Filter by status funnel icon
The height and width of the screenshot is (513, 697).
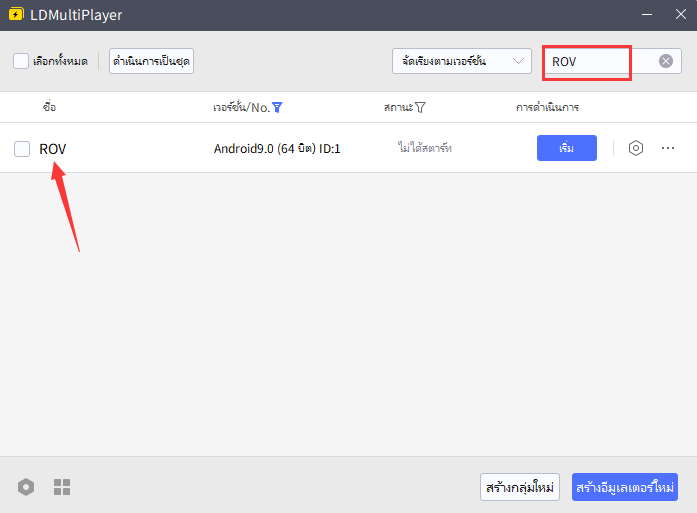point(420,107)
